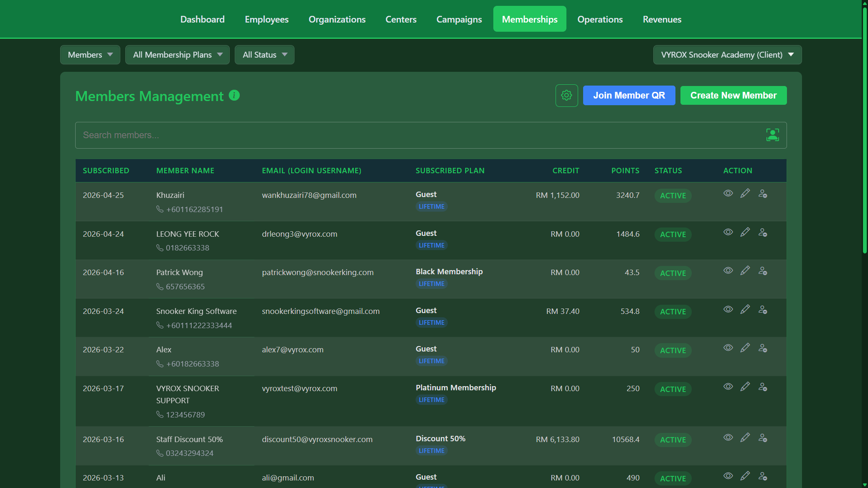868x488 pixels.
Task: Click user-manage icon for Khuzairi
Action: pyautogui.click(x=763, y=194)
